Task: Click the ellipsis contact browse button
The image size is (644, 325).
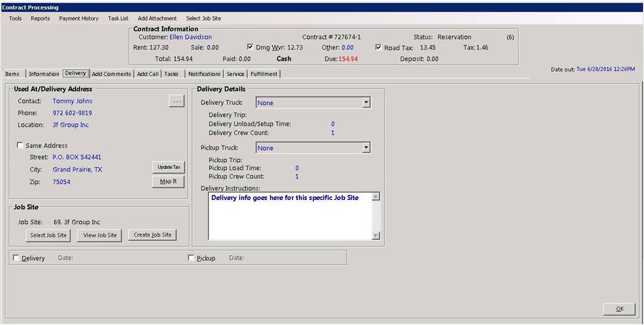Action: [177, 102]
